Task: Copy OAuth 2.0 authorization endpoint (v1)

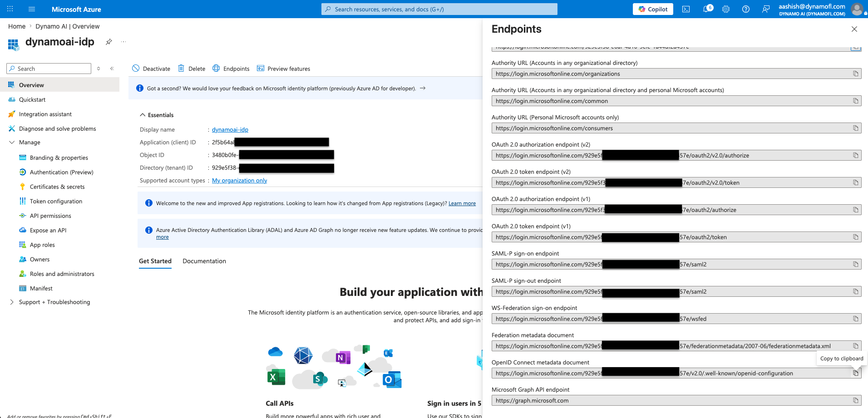Action: (856, 210)
